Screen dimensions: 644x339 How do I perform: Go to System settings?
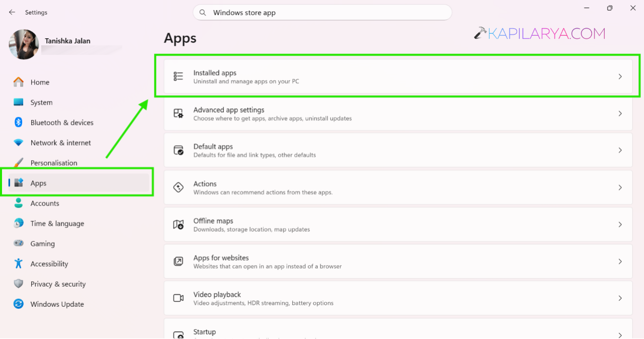click(x=79, y=102)
